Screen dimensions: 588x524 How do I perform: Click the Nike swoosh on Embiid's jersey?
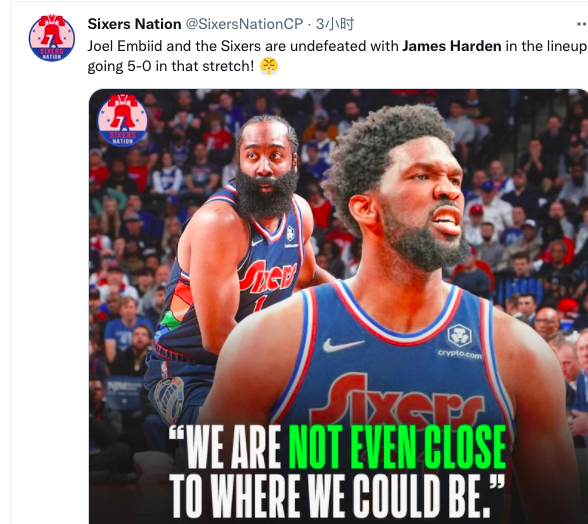click(x=342, y=345)
